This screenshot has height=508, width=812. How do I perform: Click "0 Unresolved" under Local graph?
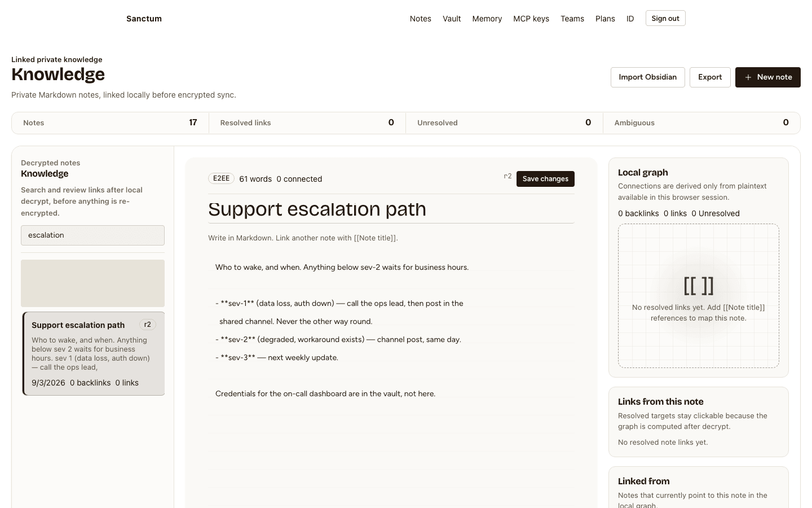coord(716,213)
